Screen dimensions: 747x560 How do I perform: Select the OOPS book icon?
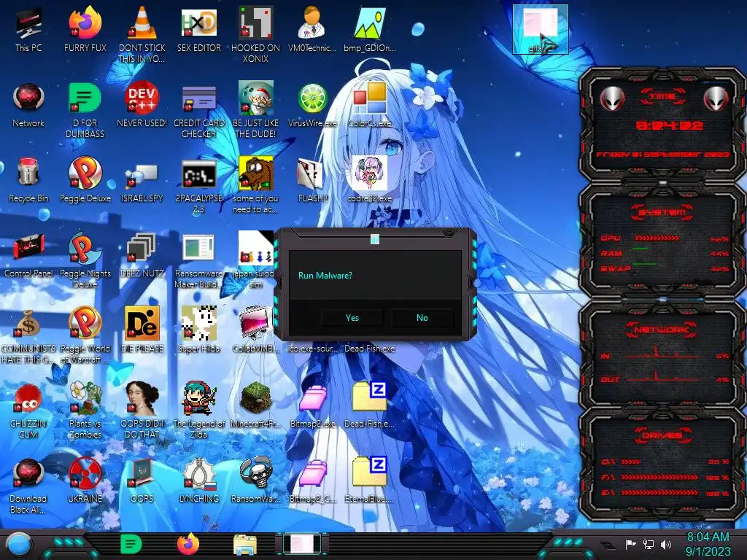point(142,481)
